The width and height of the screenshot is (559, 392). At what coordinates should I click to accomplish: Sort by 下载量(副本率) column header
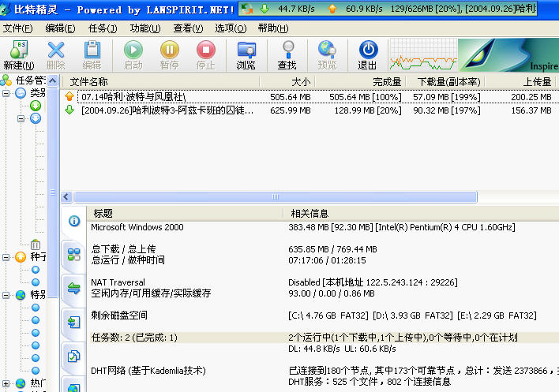pos(445,82)
